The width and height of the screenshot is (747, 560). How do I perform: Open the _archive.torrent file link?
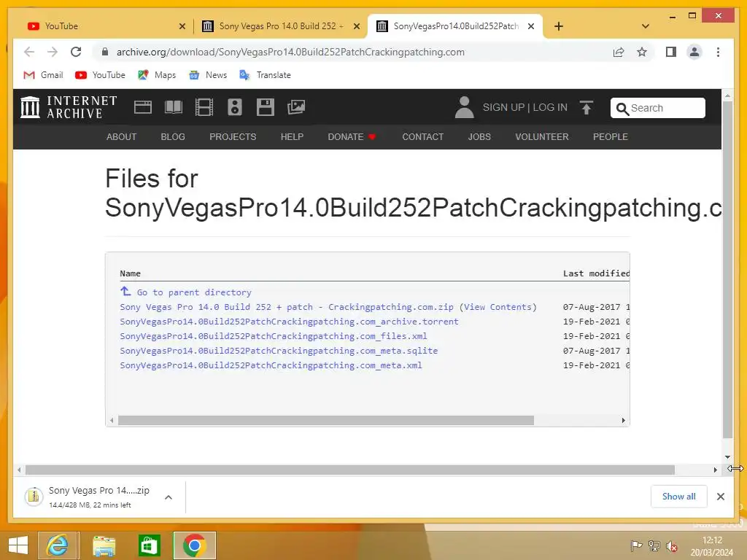[289, 322]
